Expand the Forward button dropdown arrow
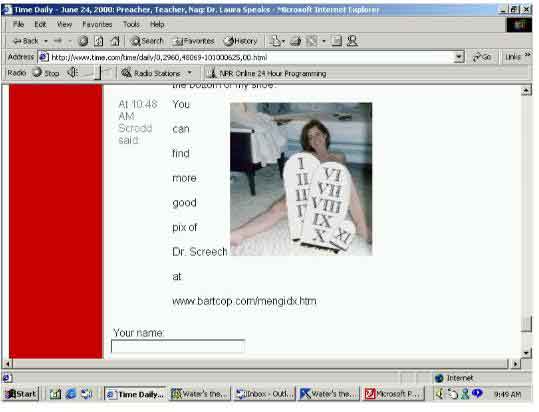539x412 pixels. (x=70, y=41)
